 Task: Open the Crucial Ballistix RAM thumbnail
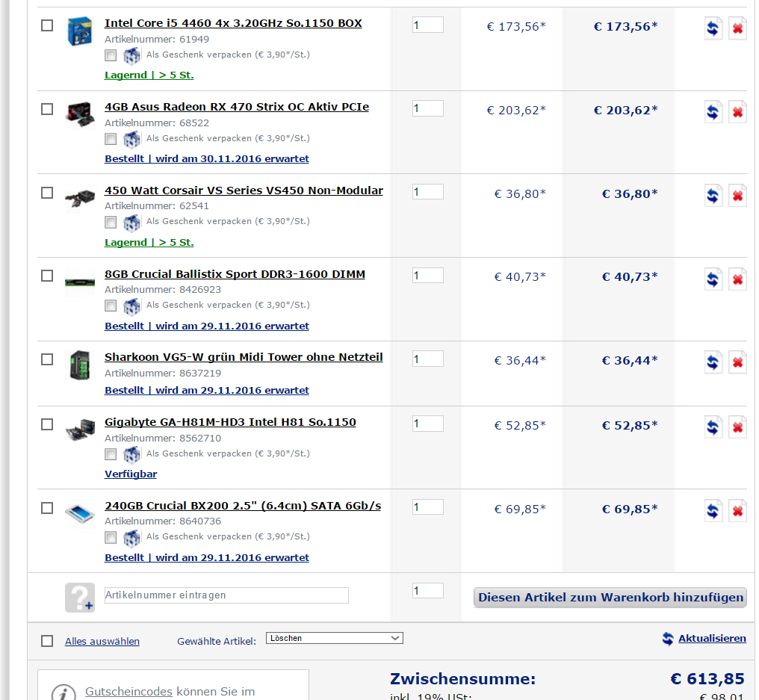[x=80, y=282]
